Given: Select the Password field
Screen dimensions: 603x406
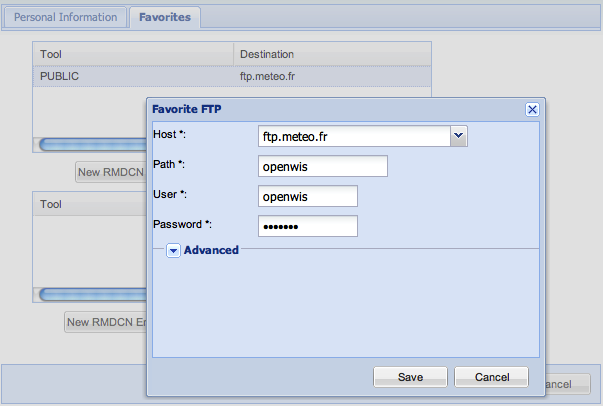Looking at the screenshot, I should [x=308, y=226].
